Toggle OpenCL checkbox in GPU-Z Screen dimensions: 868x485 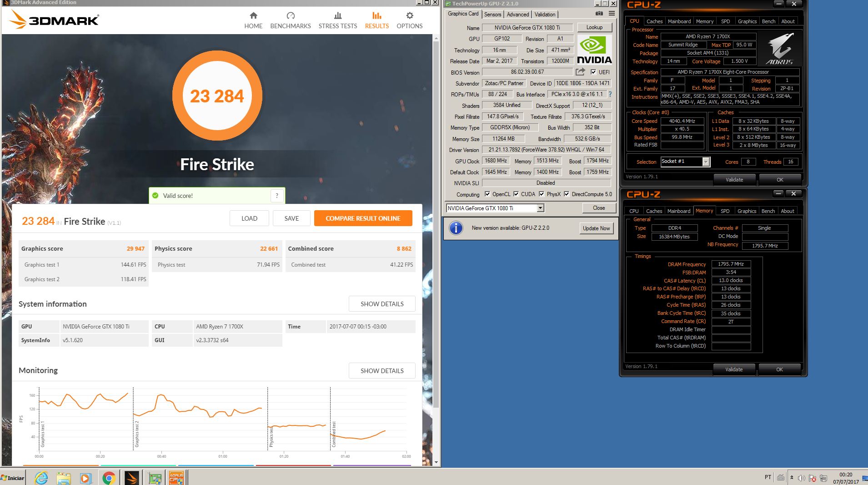point(487,194)
